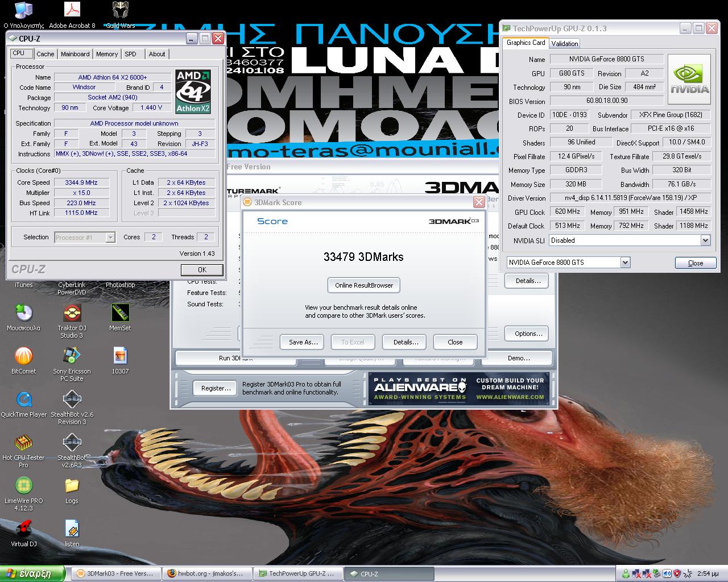Screen dimensions: 728x582
Task: Click the taskbar clock showing 2:54
Action: (x=708, y=574)
